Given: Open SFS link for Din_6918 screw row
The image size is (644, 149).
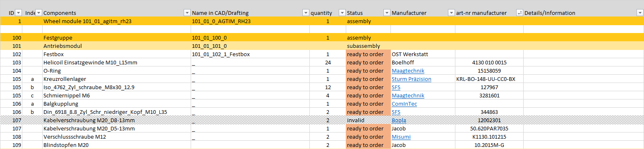Looking at the screenshot, I should [396, 112].
